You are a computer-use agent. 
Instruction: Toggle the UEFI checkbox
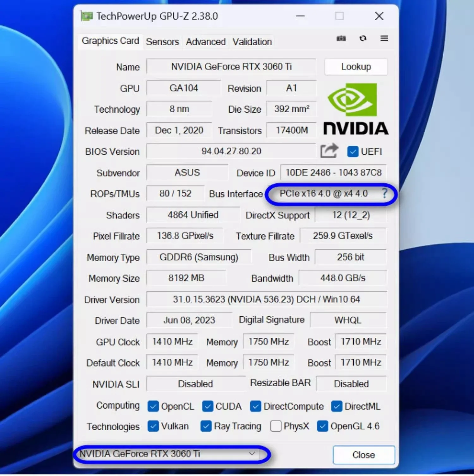point(353,151)
